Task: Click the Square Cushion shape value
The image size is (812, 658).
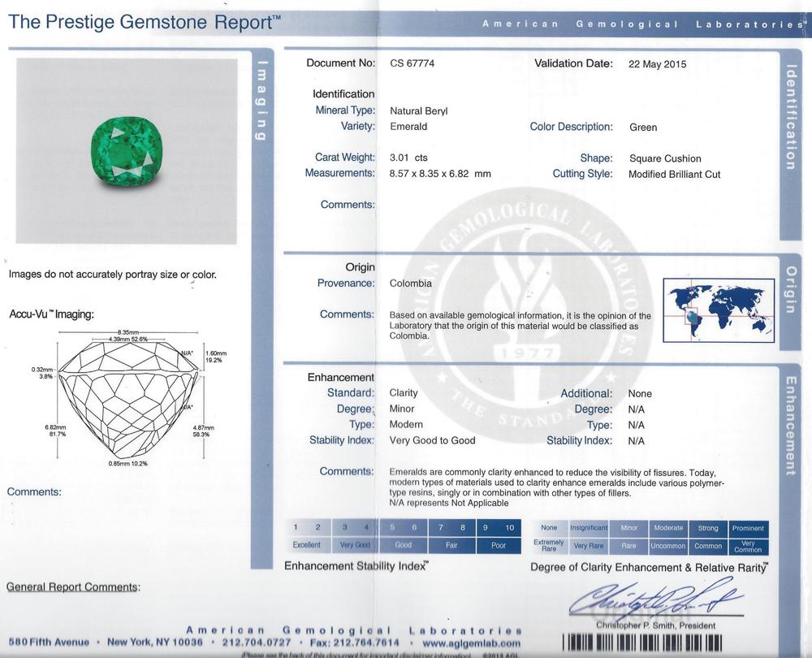Action: point(665,158)
